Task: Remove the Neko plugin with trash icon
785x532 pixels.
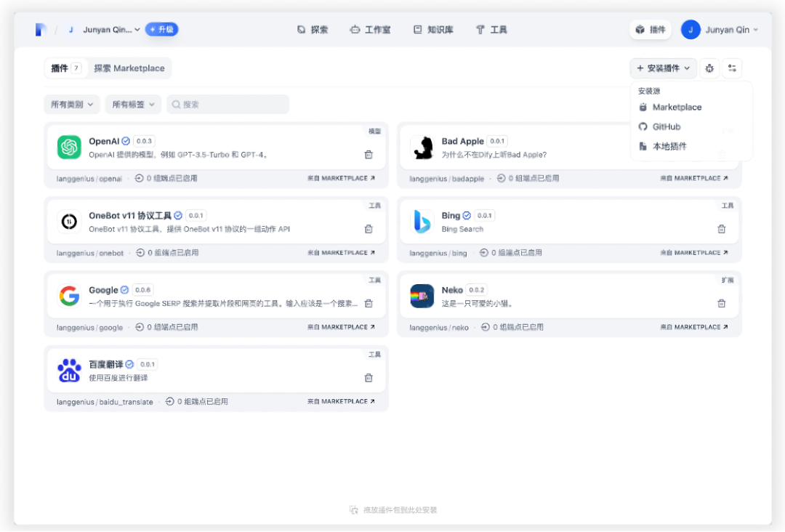Action: (x=722, y=303)
